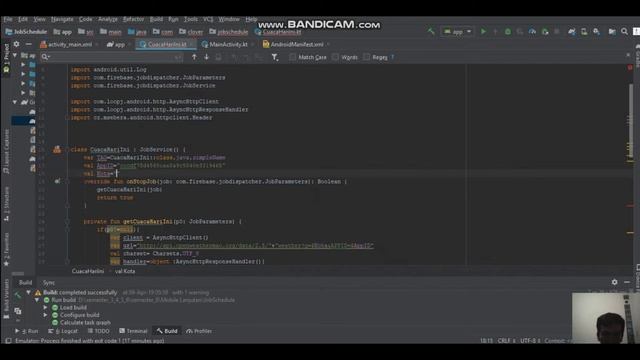This screenshot has height=360, width=640.
Task: Enable Regex checkbox
Action: [x=367, y=57]
